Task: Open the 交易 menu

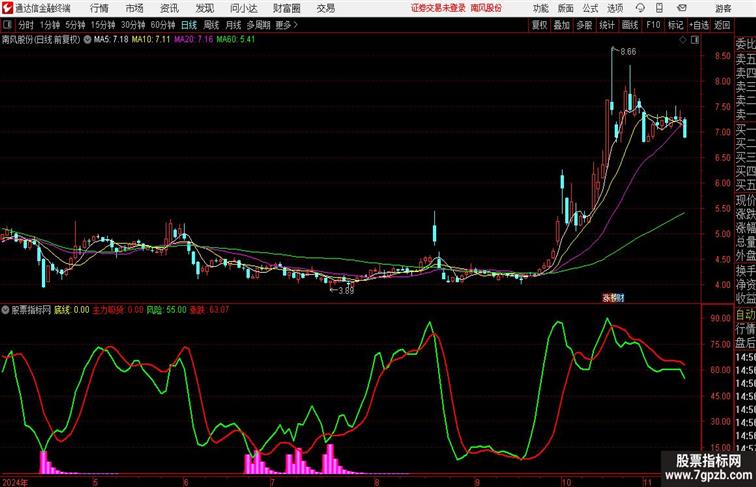Action: tap(326, 8)
